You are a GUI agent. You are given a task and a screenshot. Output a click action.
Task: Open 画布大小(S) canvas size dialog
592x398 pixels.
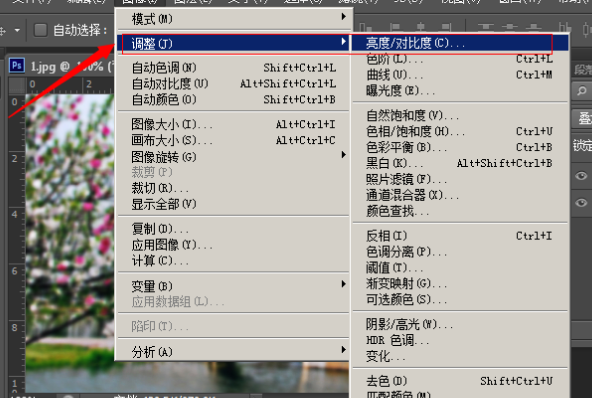tap(234, 140)
